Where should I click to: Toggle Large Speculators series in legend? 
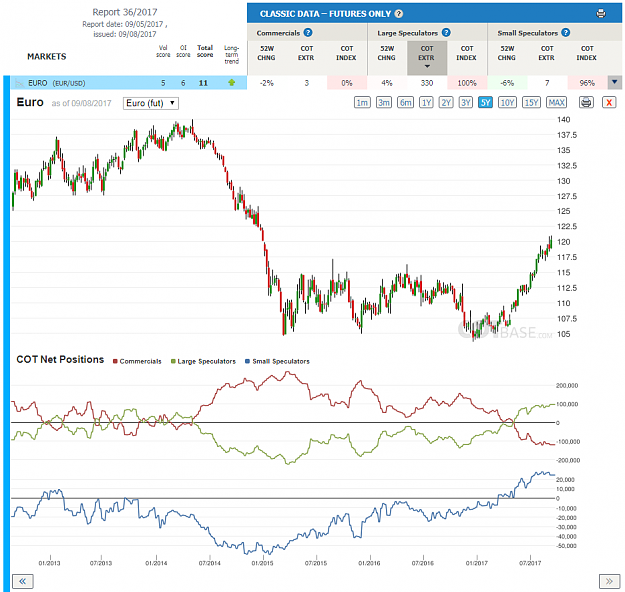(x=203, y=361)
